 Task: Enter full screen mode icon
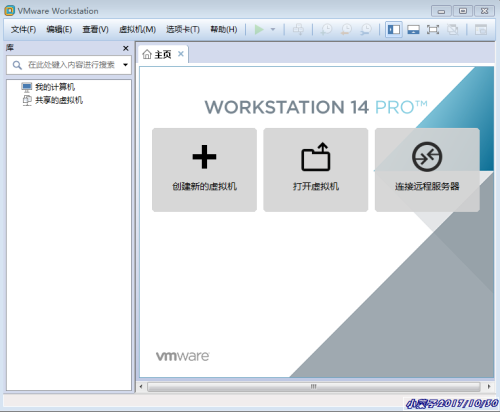(433, 30)
